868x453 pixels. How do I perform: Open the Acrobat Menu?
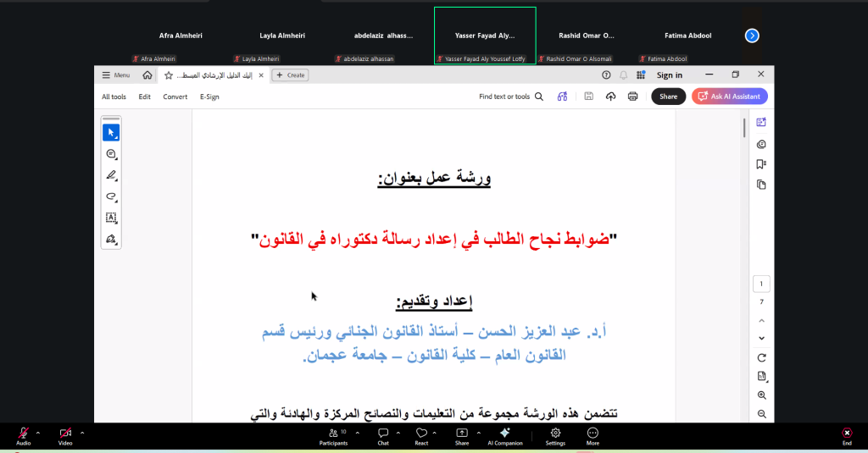tap(115, 75)
